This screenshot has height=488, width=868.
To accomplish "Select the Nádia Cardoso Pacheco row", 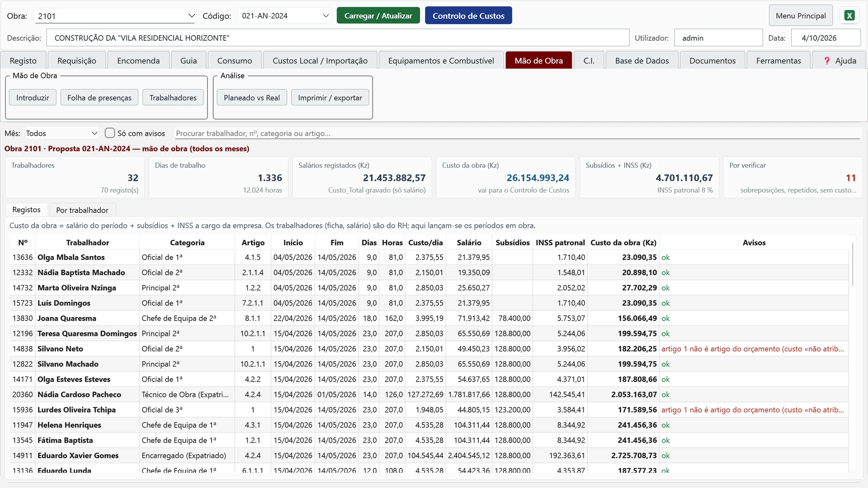I will click(429, 394).
